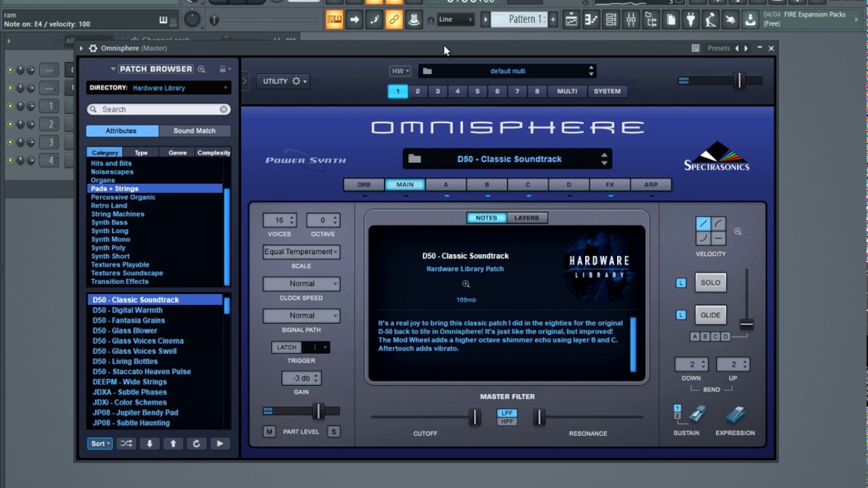868x488 pixels.
Task: Open the Piano roll from FL Studio toolbar
Action: pos(591,19)
